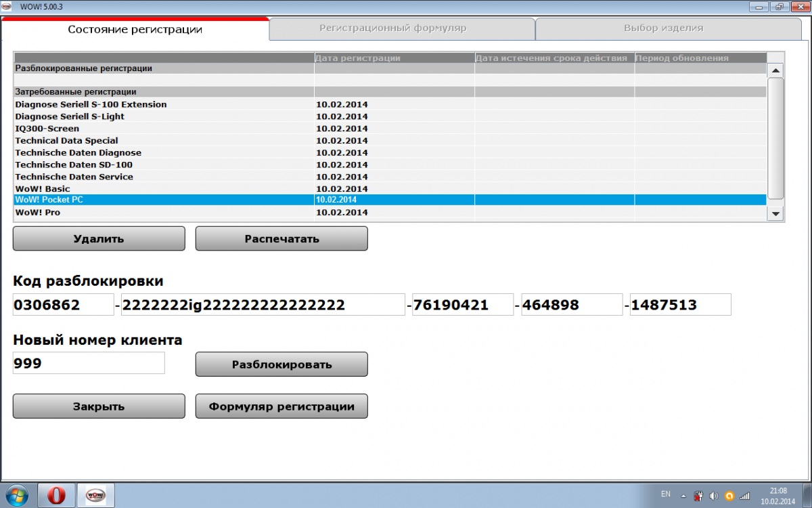Image resolution: width=812 pixels, height=508 pixels.
Task: Select the Technical Data Special row
Action: (x=390, y=141)
